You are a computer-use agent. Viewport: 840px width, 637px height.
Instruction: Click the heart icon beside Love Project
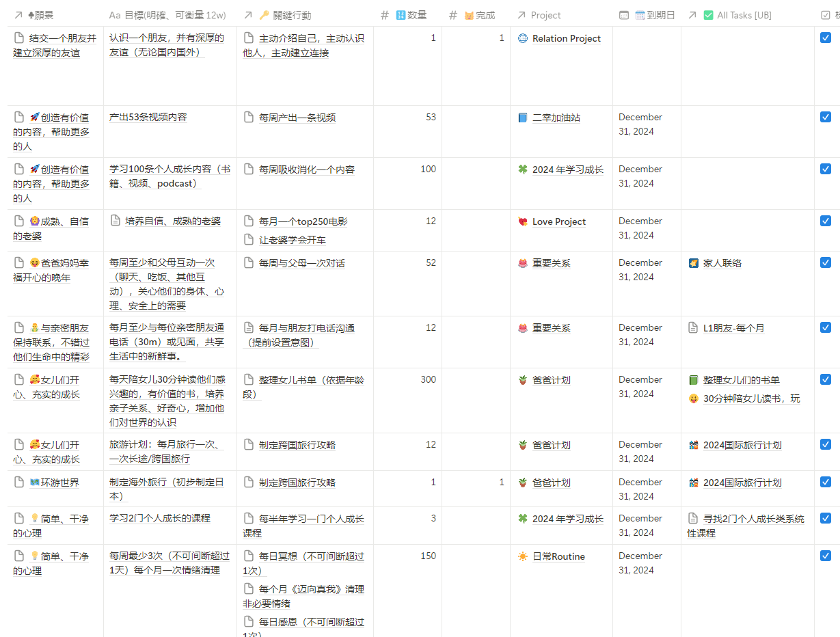click(523, 221)
